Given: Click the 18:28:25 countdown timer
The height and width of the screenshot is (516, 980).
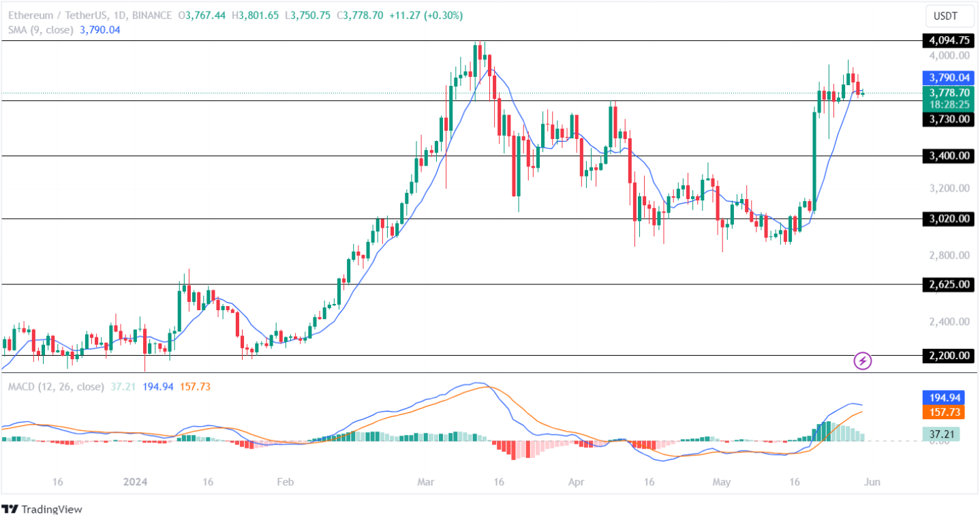Looking at the screenshot, I should coord(949,104).
